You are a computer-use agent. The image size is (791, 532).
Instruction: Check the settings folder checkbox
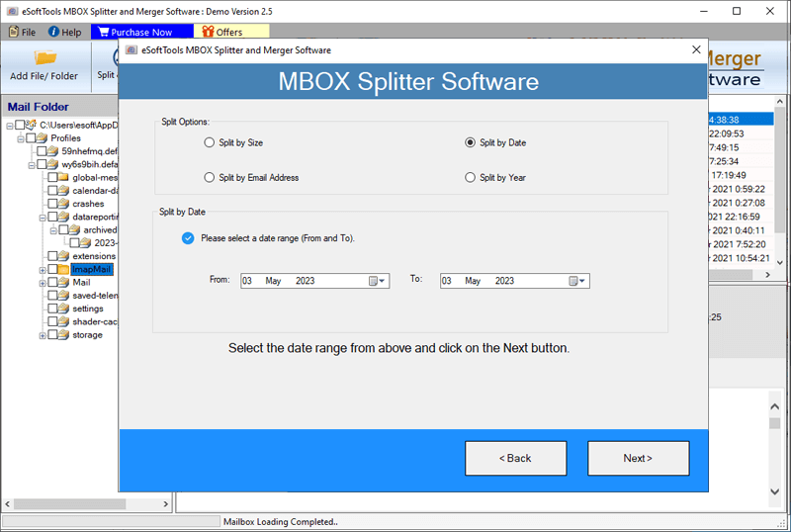(52, 309)
